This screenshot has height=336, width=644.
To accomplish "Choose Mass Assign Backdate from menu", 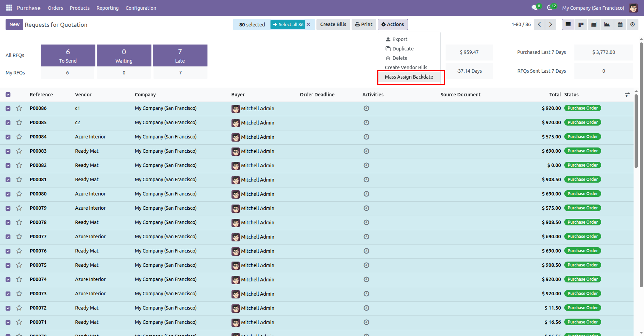I will pos(409,77).
